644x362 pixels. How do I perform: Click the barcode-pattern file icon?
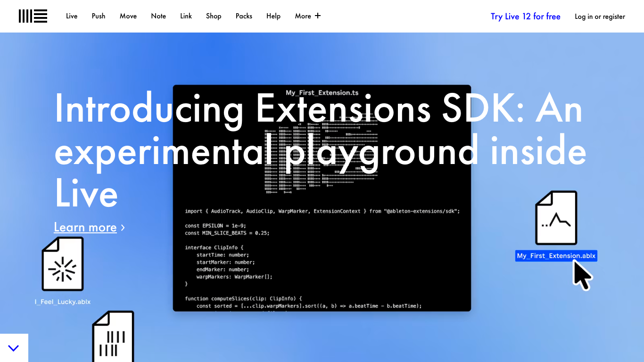tap(113, 337)
